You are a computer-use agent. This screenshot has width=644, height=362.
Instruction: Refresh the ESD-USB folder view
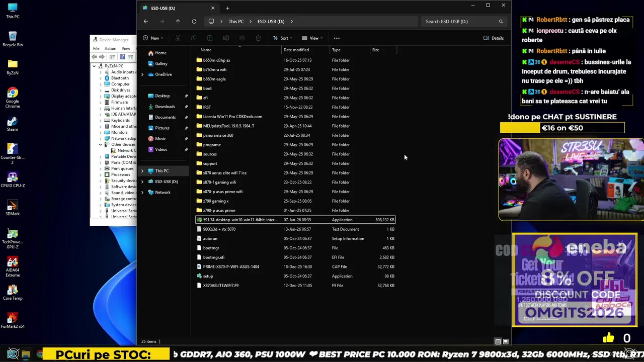coord(194,22)
